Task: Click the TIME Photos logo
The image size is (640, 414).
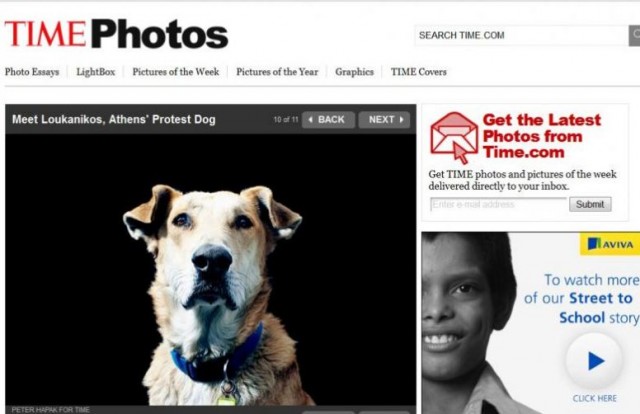Action: click(116, 34)
